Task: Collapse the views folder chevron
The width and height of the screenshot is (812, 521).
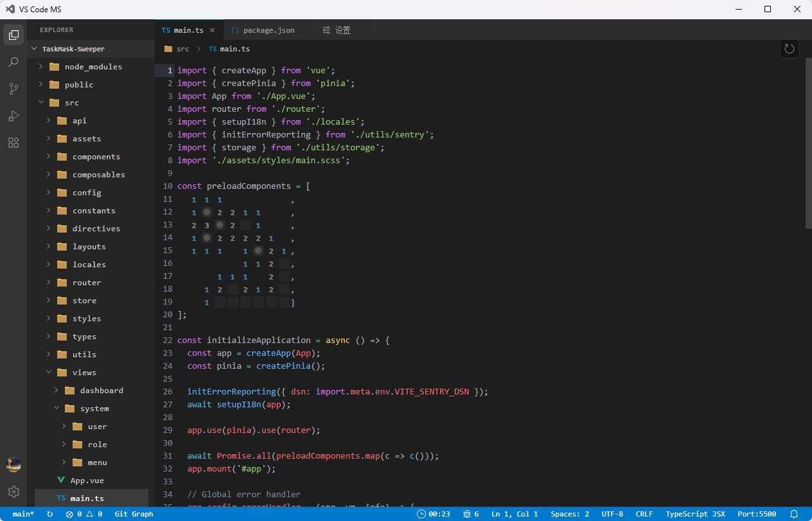Action: coord(49,373)
